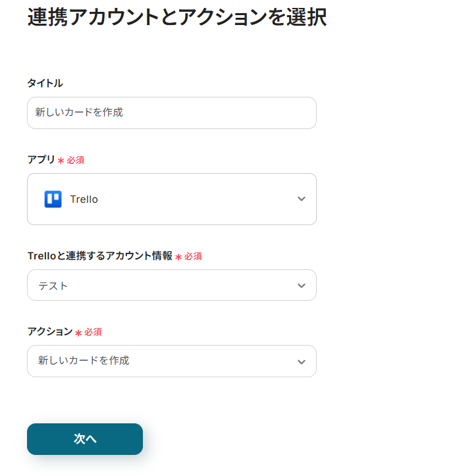Click the red asterisk next to アクション
Screen dimensions: 459x476
tap(78, 333)
